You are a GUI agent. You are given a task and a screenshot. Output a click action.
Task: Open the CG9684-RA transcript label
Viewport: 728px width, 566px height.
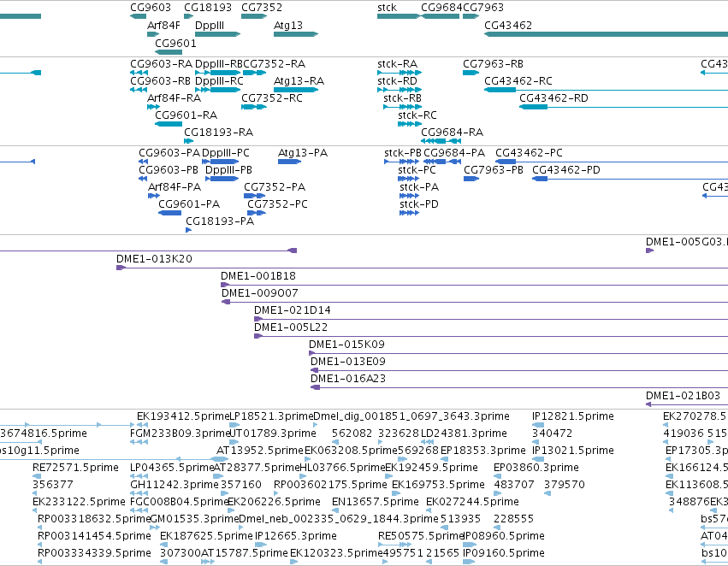453,133
